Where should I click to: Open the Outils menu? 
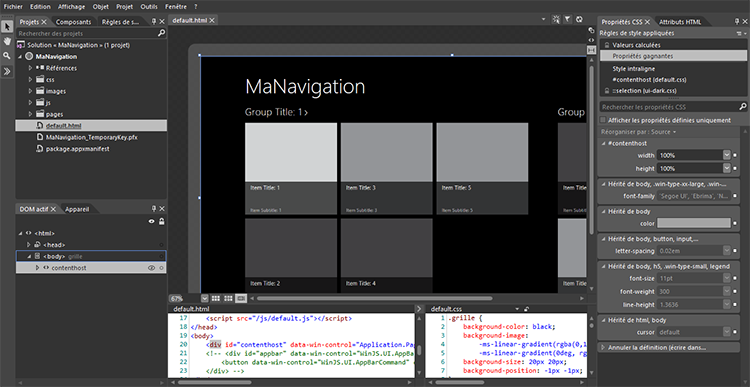[149, 7]
